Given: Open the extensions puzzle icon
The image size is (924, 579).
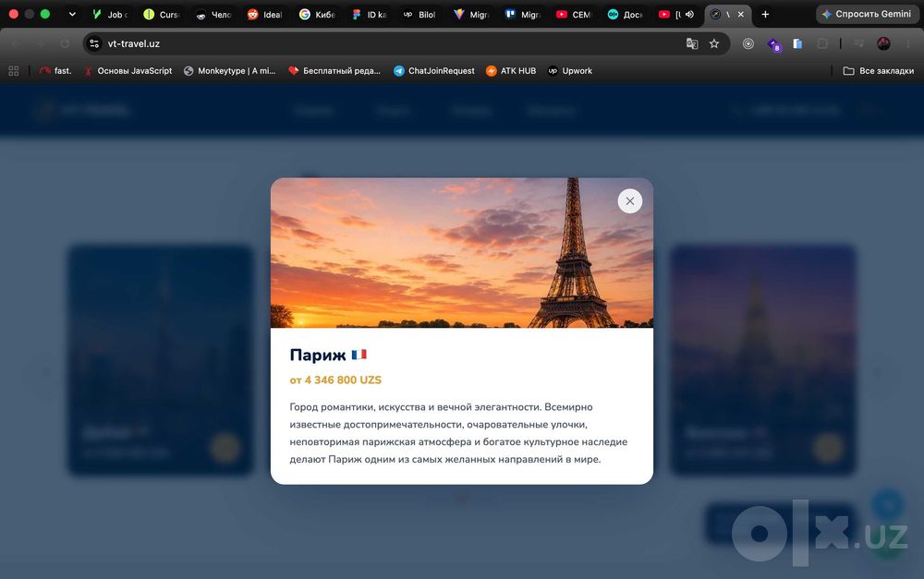Looking at the screenshot, I should coord(822,43).
